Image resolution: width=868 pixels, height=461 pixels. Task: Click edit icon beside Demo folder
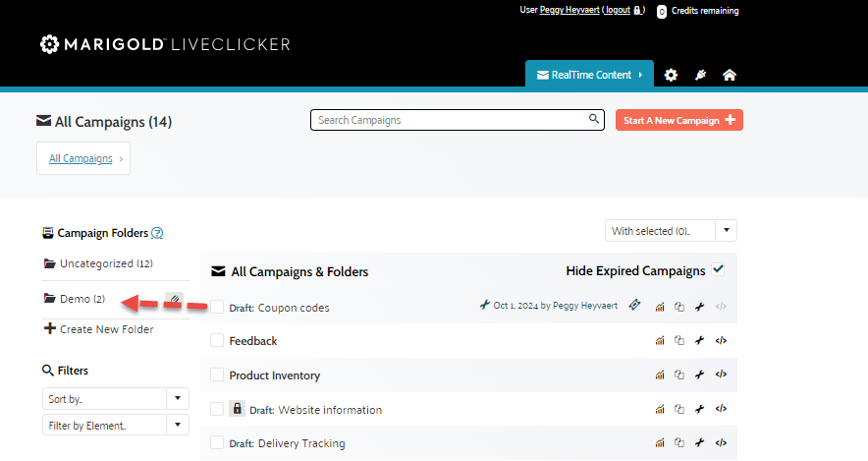pyautogui.click(x=173, y=299)
